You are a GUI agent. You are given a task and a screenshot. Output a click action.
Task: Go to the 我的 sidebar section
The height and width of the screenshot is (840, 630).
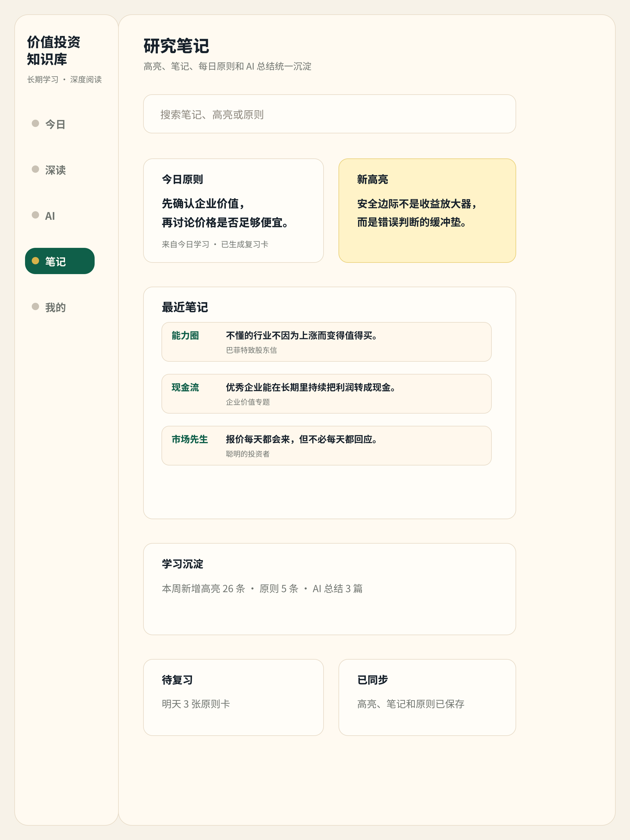pos(60,307)
